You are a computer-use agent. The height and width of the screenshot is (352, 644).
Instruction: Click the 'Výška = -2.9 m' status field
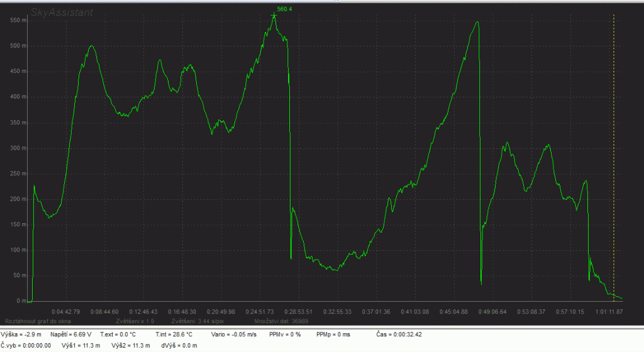click(x=22, y=334)
